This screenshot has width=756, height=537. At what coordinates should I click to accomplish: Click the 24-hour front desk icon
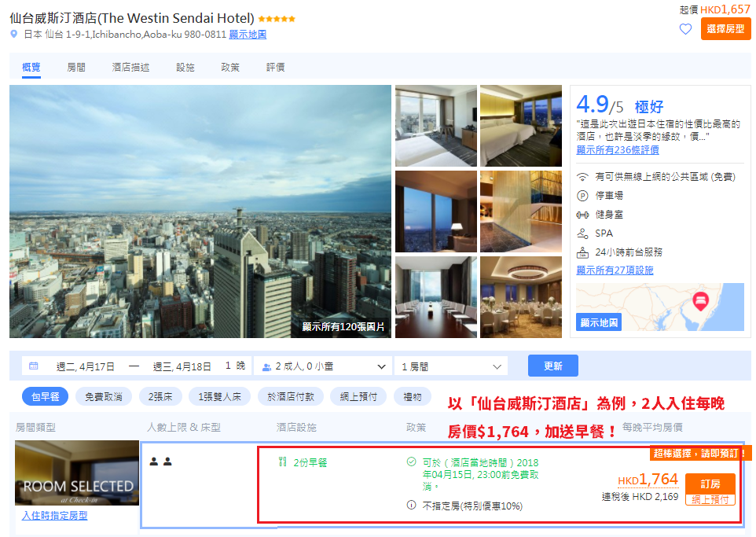click(582, 252)
